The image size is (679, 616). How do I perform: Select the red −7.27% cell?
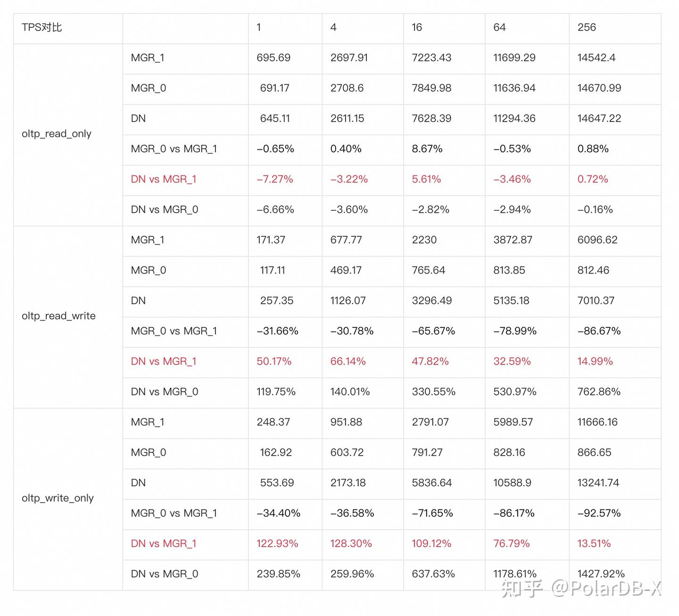(275, 179)
